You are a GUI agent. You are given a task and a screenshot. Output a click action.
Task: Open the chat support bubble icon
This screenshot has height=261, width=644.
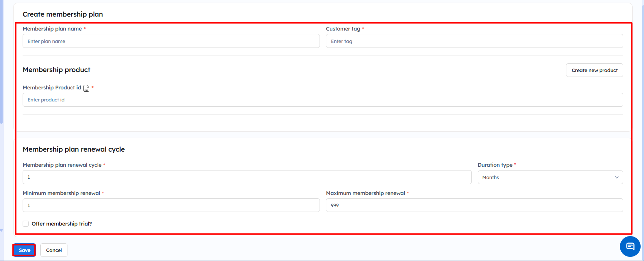(x=630, y=246)
